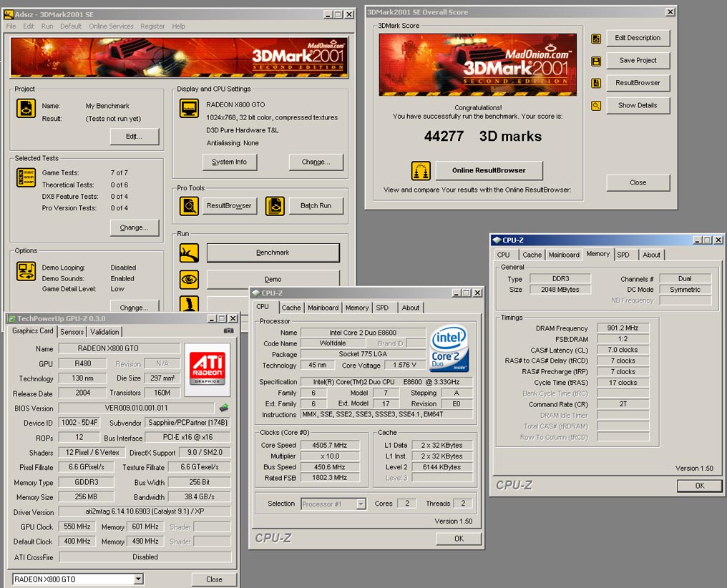
Task: Open the File menu in 3DMark2001
Action: coord(11,26)
